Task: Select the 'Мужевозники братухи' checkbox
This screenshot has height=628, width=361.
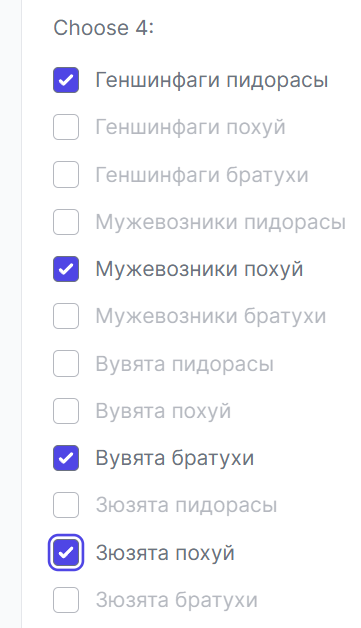Action: click(x=66, y=316)
